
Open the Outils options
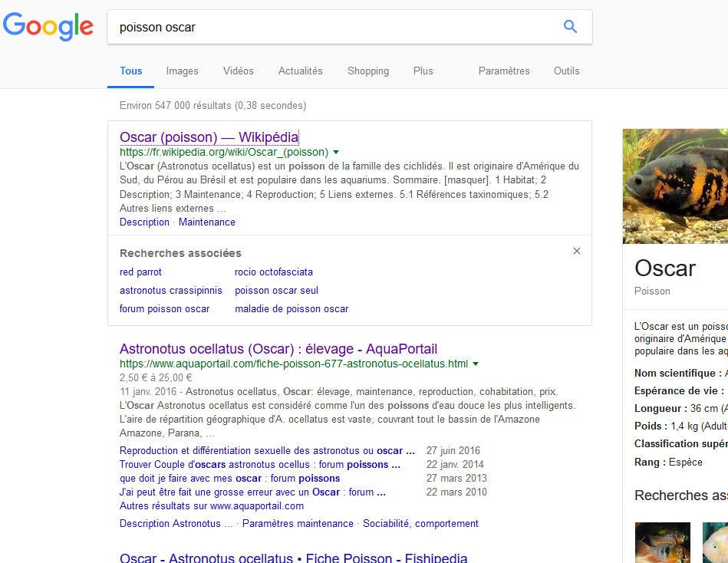click(566, 71)
